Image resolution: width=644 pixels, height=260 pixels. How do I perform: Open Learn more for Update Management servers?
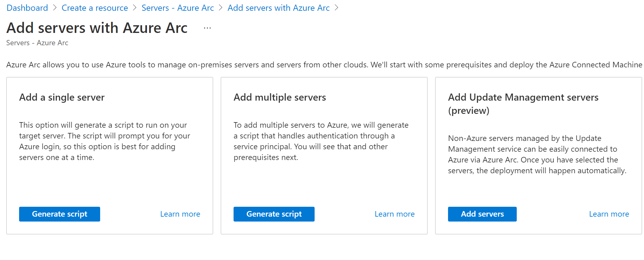coord(609,214)
